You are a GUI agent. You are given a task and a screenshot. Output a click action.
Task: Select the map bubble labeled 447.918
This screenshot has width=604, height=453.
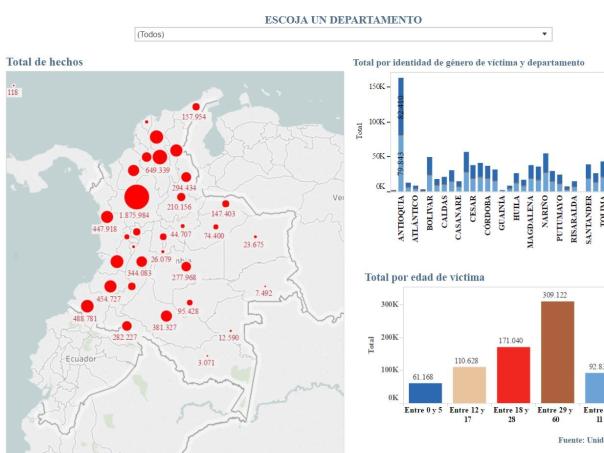(x=107, y=217)
